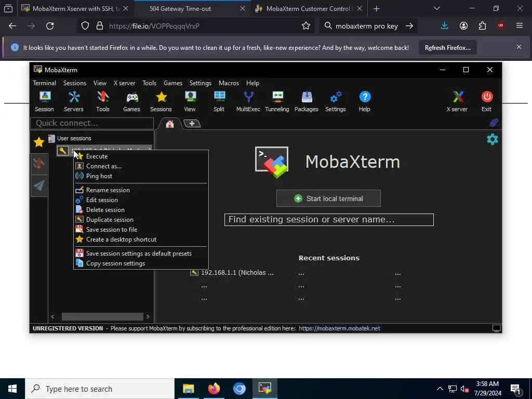The height and width of the screenshot is (399, 532).
Task: Click the Quick connect input field
Action: coord(92,123)
